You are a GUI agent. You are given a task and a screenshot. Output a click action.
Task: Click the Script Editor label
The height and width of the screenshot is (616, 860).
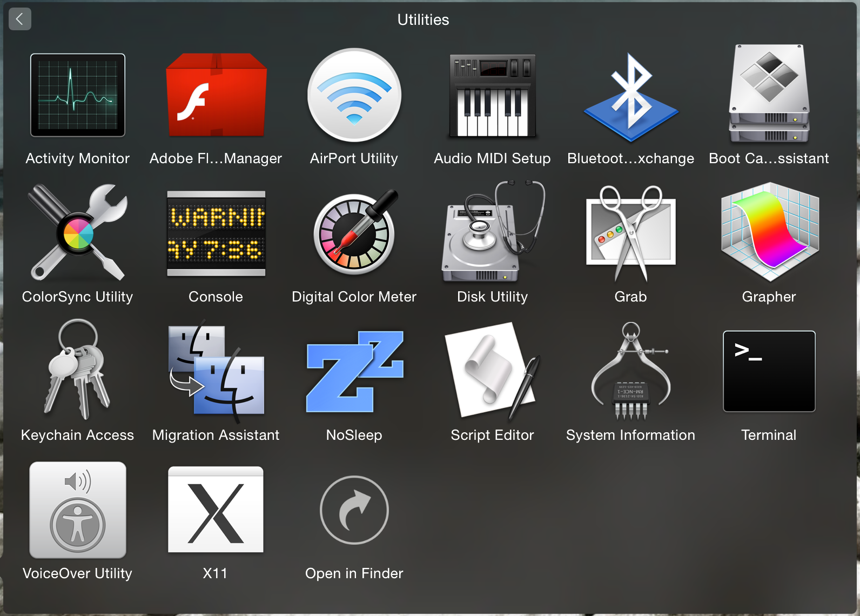pos(493,435)
